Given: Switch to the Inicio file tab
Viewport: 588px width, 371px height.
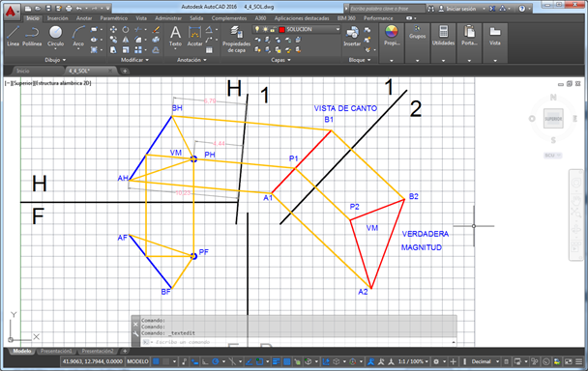Looking at the screenshot, I should point(23,71).
